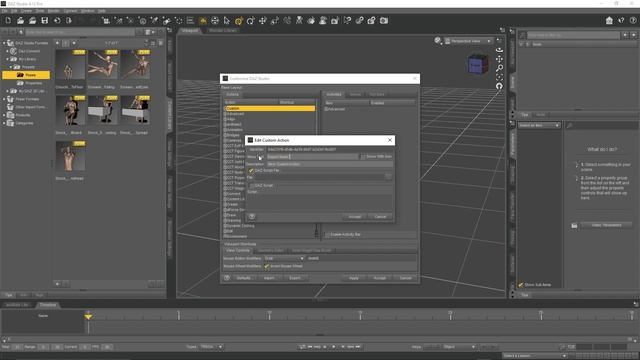This screenshot has width=640, height=360.
Task: Click the view cube in the viewport
Action: 478,65
